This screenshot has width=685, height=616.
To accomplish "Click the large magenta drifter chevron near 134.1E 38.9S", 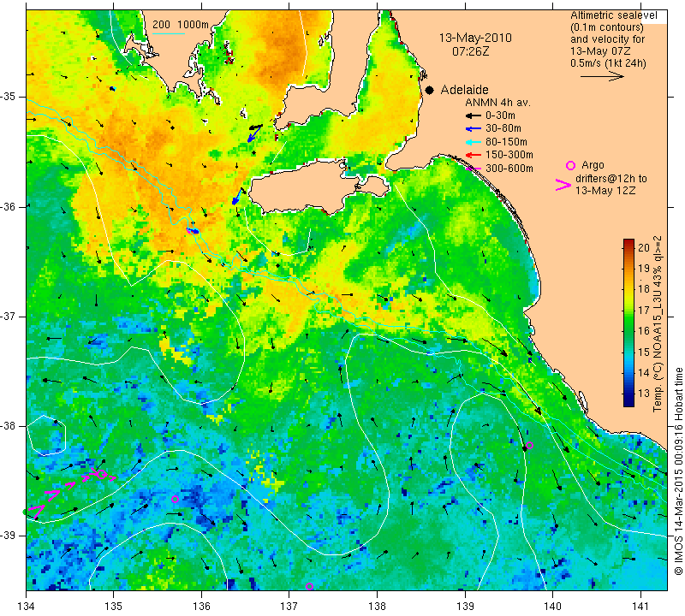I will (x=38, y=511).
